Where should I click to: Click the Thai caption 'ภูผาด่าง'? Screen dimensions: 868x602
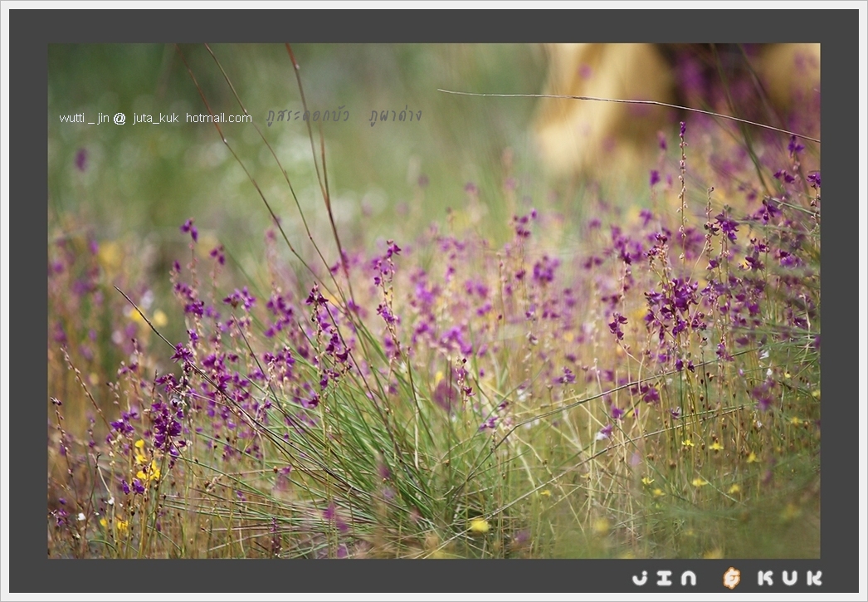[x=395, y=116]
